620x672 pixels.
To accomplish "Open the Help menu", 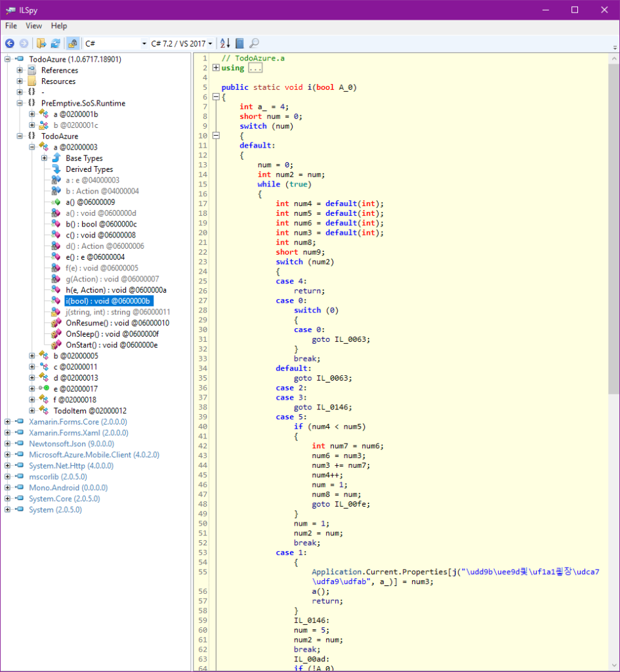I will [x=58, y=26].
